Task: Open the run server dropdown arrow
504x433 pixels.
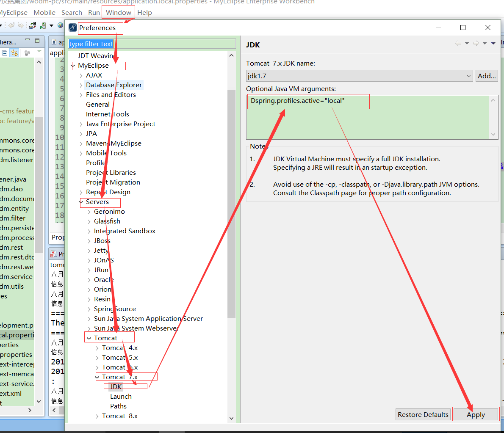Action: coord(51,26)
